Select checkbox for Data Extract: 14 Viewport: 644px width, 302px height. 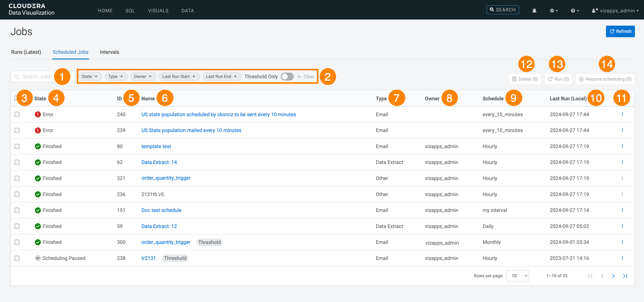(17, 162)
